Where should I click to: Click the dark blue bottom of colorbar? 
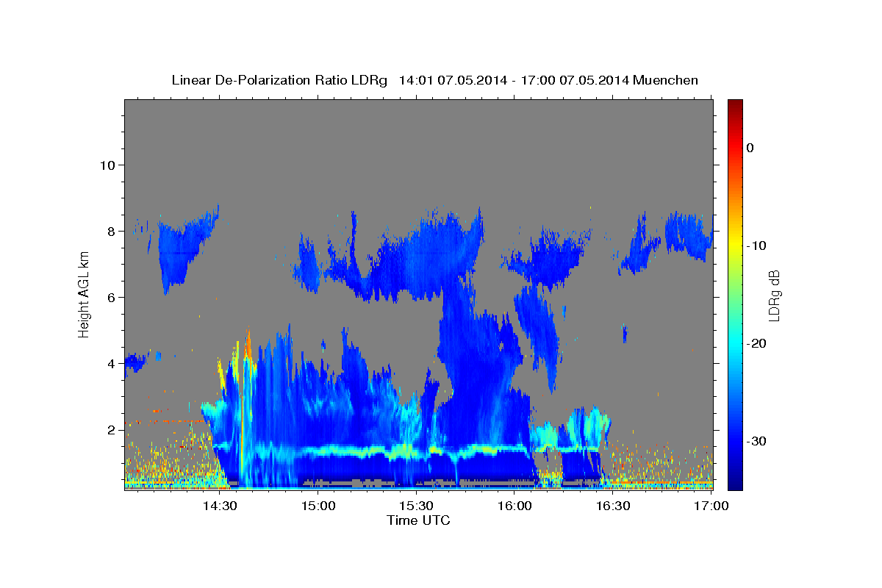click(x=735, y=484)
